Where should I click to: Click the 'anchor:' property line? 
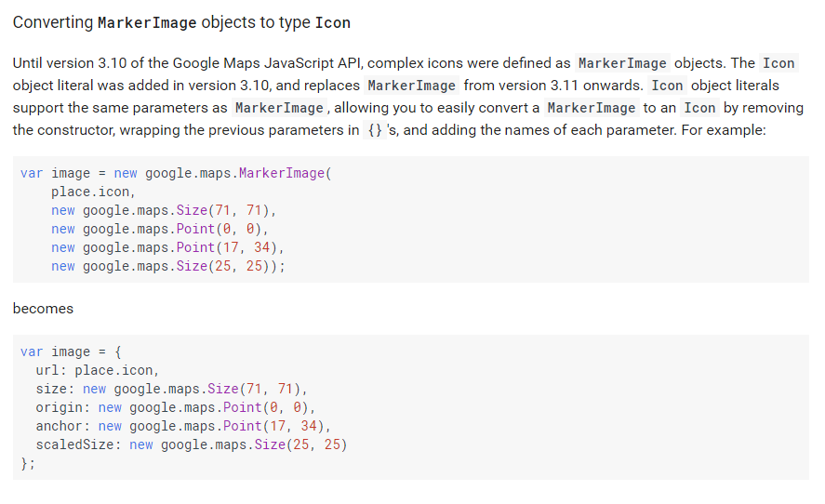click(183, 426)
